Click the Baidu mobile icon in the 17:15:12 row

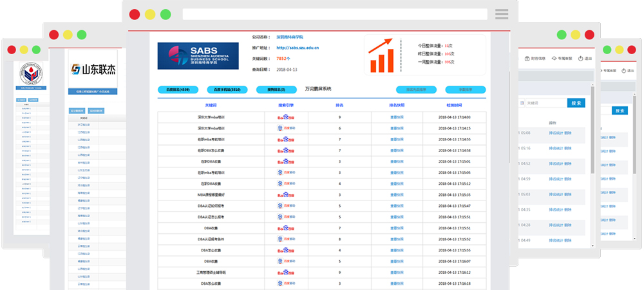point(286,184)
